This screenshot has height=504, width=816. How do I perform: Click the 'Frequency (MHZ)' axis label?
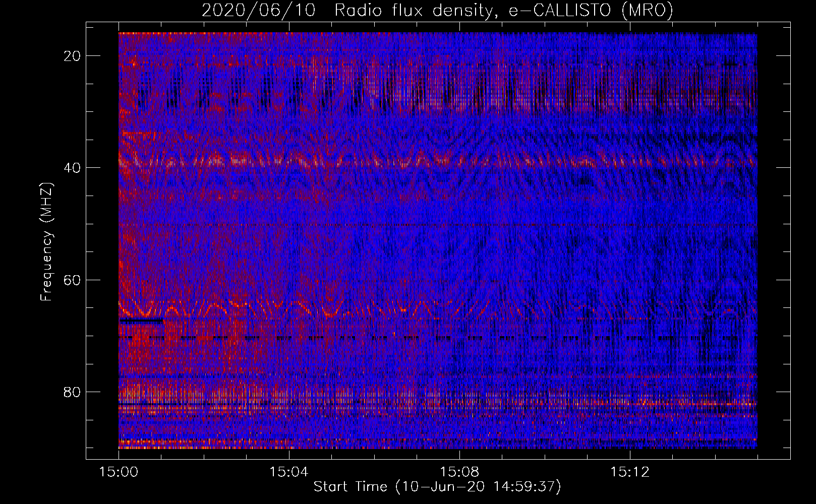(46, 242)
